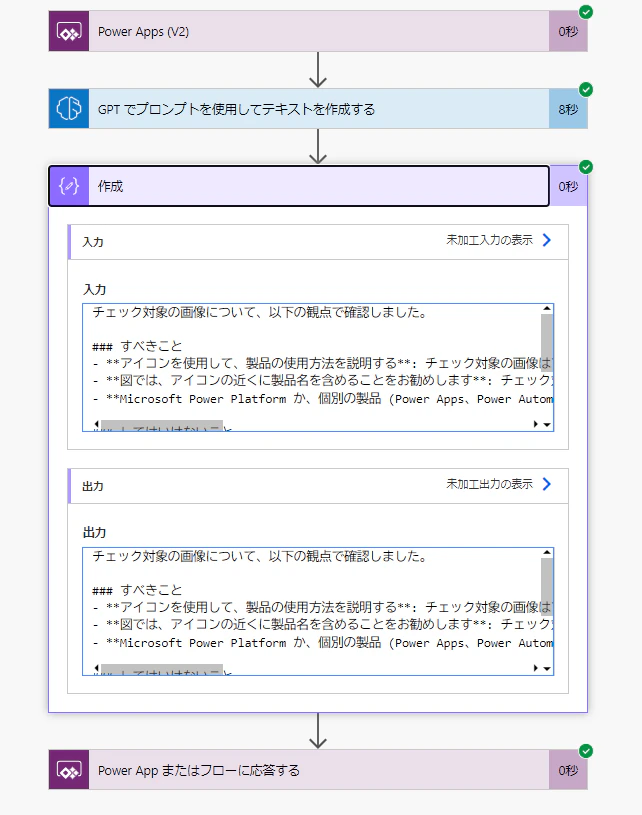Click '図では、アイコンの近くに' line in 出力 box
Viewport: 642px width, 815px height.
coord(322,624)
